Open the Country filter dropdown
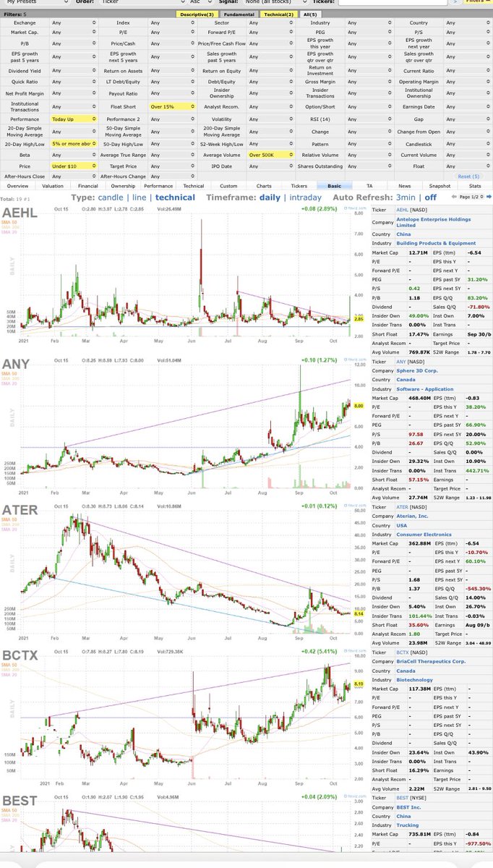 pyautogui.click(x=468, y=22)
